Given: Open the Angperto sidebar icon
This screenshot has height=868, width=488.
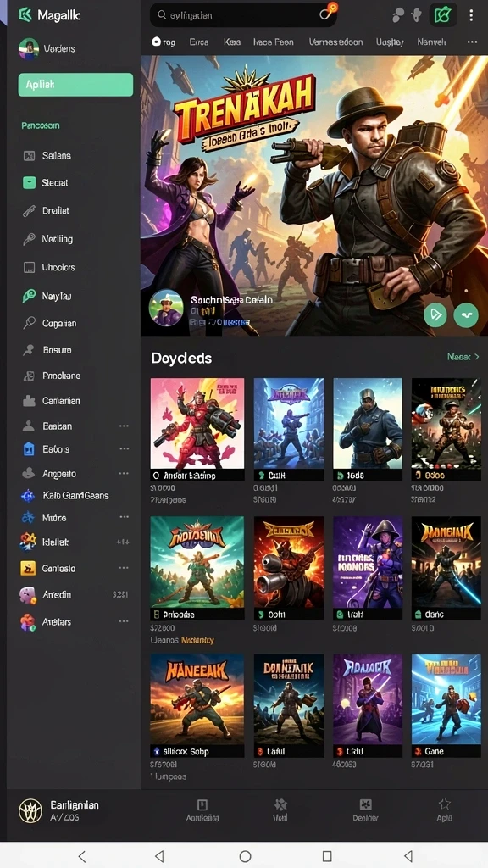Looking at the screenshot, I should tap(28, 474).
